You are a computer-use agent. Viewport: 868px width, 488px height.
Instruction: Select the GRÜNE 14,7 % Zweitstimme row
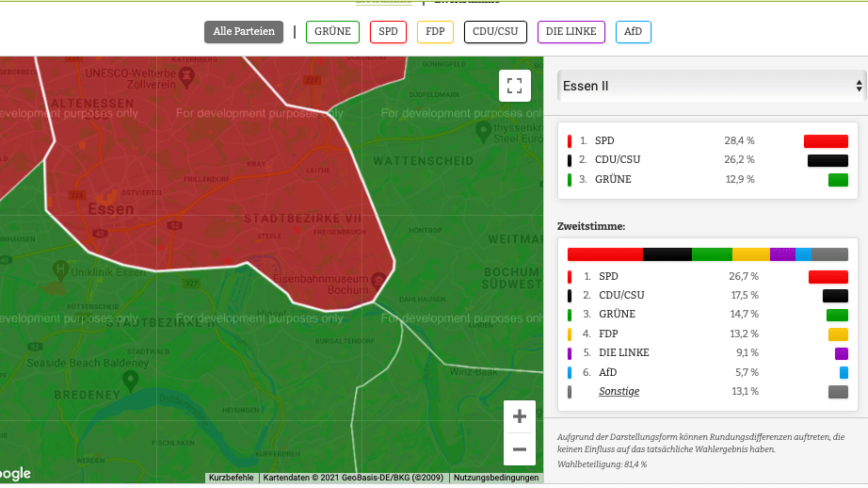pos(707,314)
